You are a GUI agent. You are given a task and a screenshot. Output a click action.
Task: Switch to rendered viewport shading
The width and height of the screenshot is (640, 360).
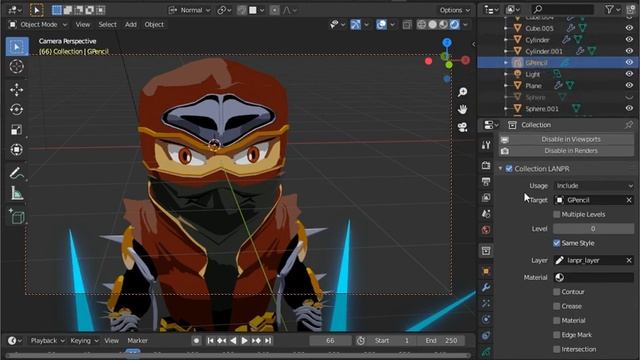point(454,24)
